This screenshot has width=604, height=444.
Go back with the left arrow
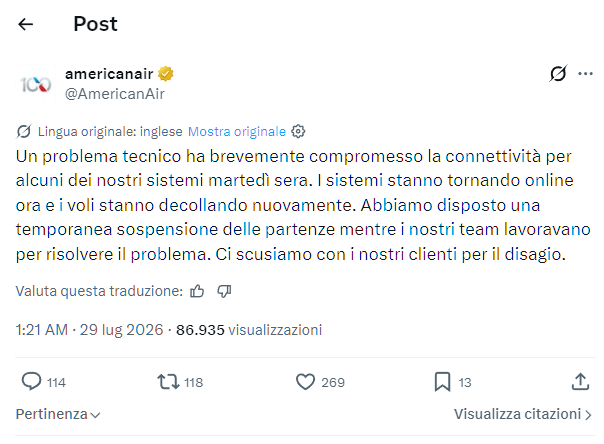pos(25,24)
